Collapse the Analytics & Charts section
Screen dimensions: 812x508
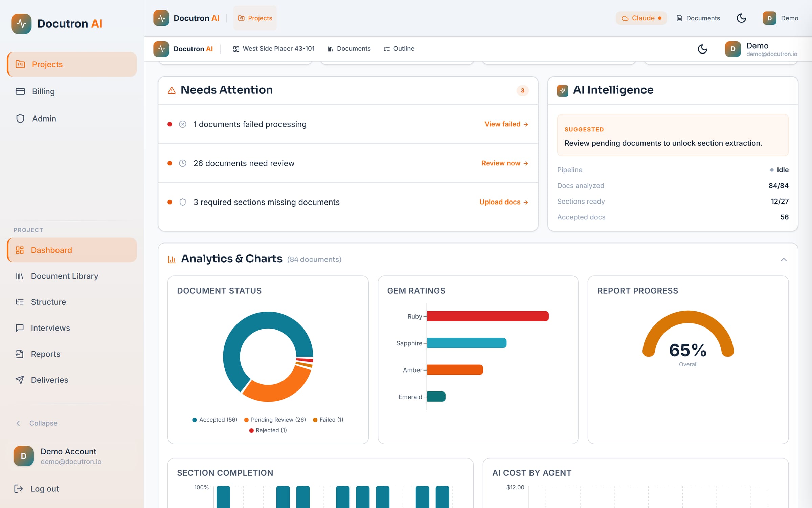pos(784,260)
